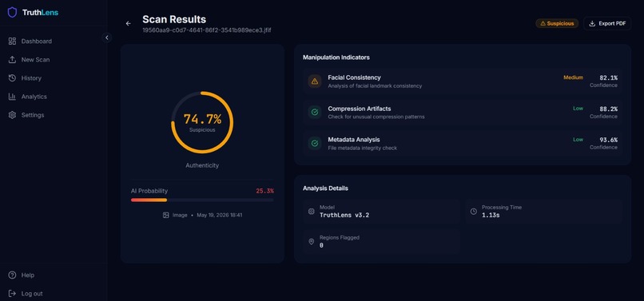Click the Manipulation Indicators heading
Viewport: 644px width, 301px height.
(x=336, y=57)
